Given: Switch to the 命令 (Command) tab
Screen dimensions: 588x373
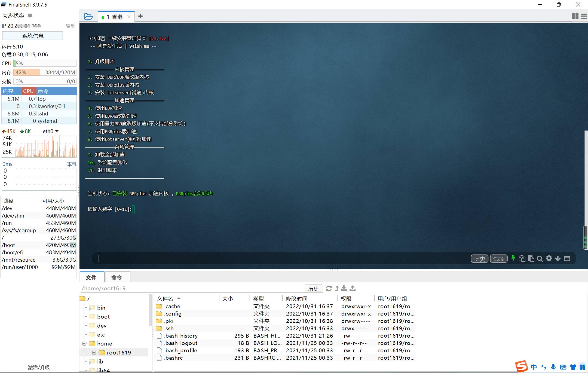Looking at the screenshot, I should coord(116,277).
